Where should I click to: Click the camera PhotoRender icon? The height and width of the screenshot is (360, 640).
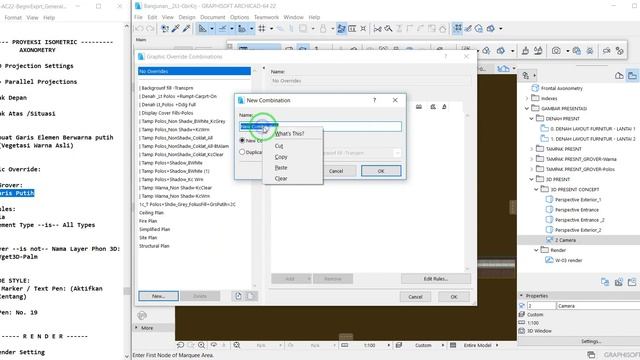(556, 51)
